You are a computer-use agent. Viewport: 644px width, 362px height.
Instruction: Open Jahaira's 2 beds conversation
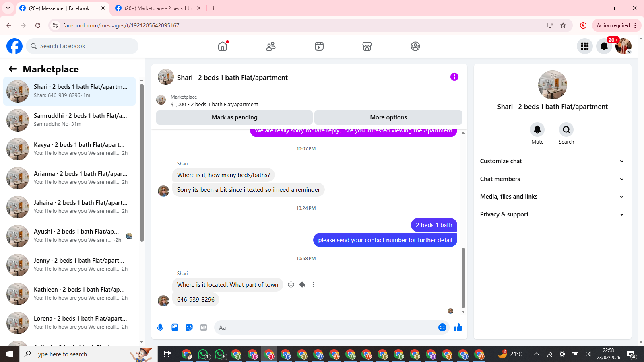(x=69, y=207)
